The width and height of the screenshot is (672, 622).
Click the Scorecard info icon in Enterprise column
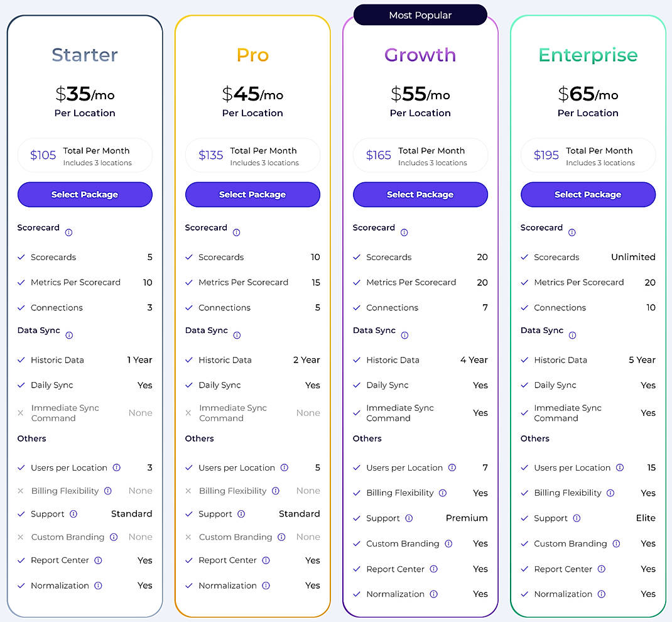tap(572, 232)
